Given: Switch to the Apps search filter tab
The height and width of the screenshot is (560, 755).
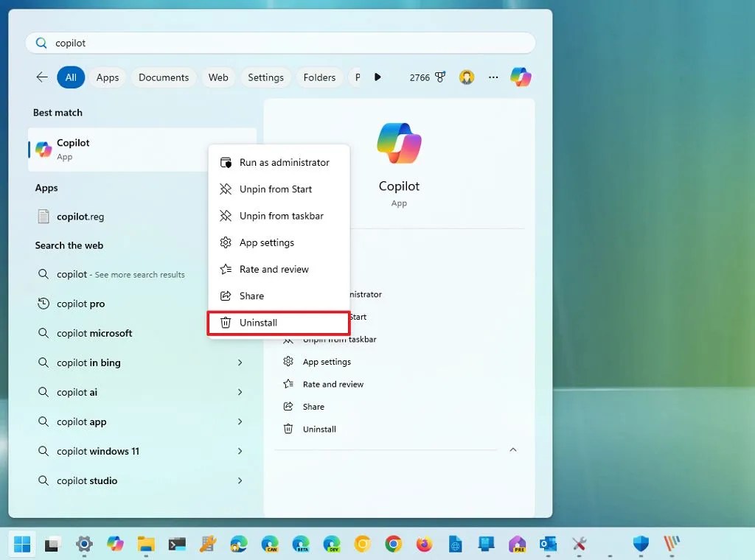Looking at the screenshot, I should click(x=108, y=77).
